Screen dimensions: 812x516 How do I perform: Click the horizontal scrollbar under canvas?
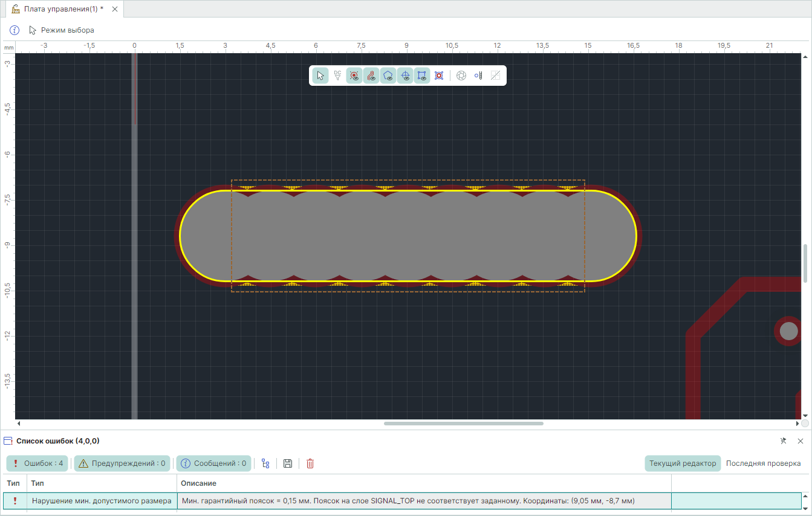(463, 424)
